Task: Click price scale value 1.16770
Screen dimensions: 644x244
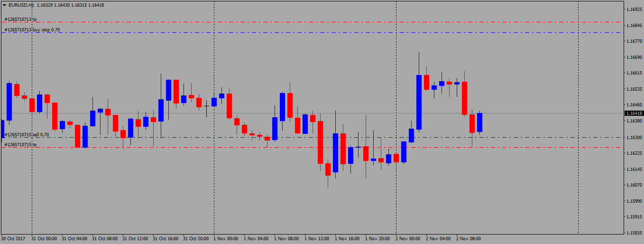Action: pos(634,41)
